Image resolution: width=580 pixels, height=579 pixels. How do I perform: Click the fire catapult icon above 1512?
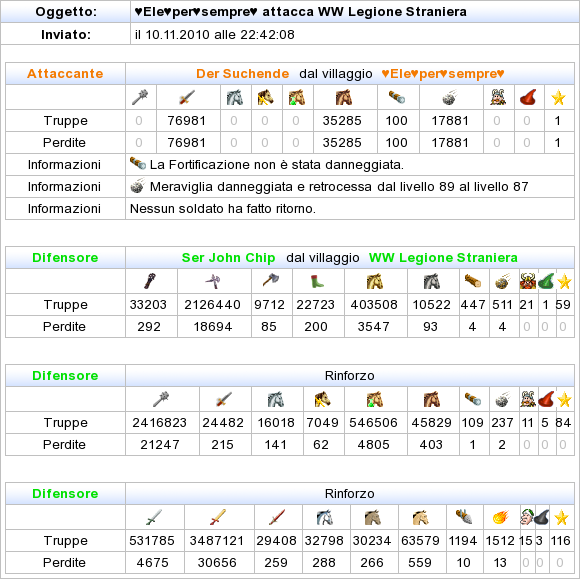[x=501, y=517]
